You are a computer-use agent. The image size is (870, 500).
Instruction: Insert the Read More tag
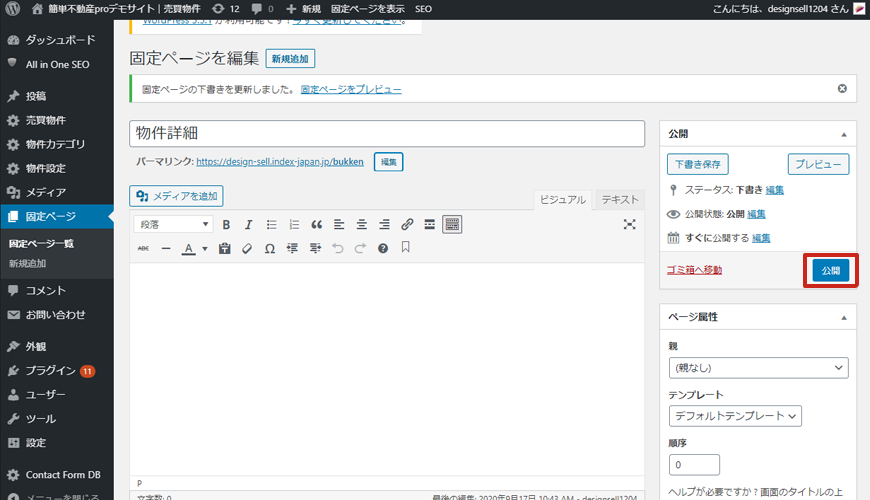coord(429,225)
